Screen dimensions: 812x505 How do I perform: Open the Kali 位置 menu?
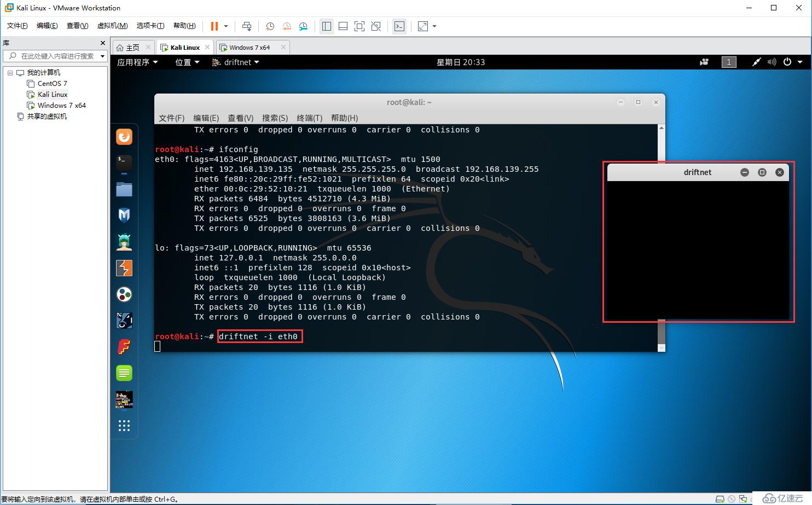pyautogui.click(x=187, y=62)
